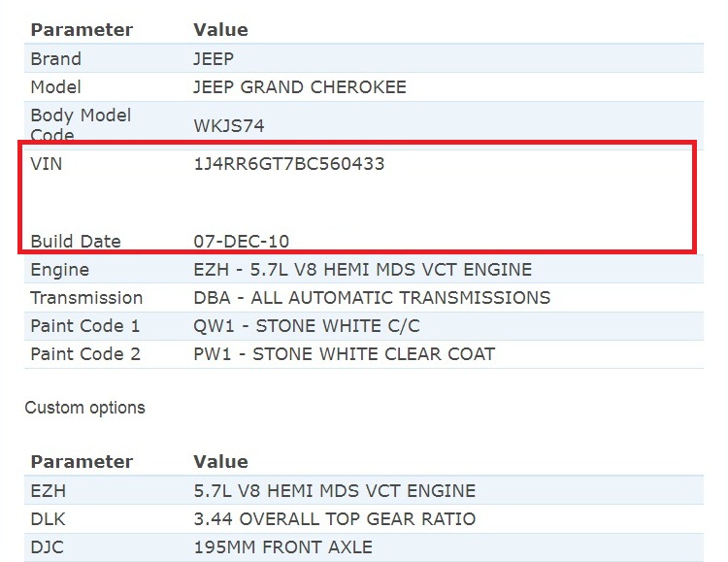Click the VIN row label
Screen dimensions: 728x562
[x=47, y=164]
